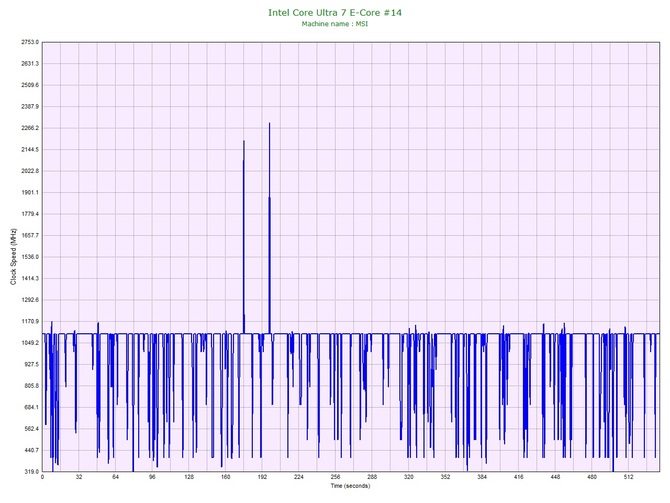Click the 1901.1 y-axis value
This screenshot has width=670, height=503.
click(30, 192)
